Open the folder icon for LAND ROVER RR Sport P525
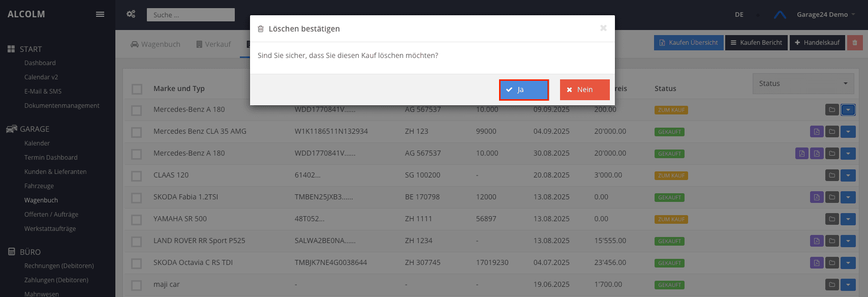 [x=832, y=241]
